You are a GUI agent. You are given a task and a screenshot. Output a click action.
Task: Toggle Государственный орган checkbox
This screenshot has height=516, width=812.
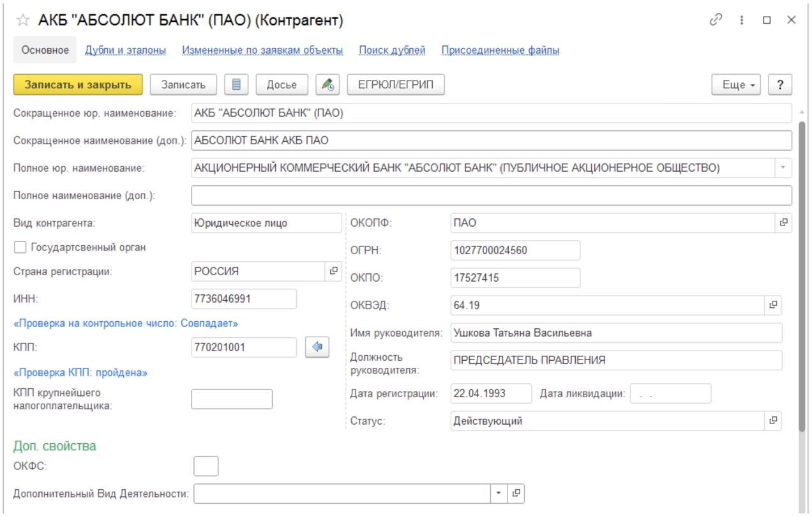click(19, 247)
